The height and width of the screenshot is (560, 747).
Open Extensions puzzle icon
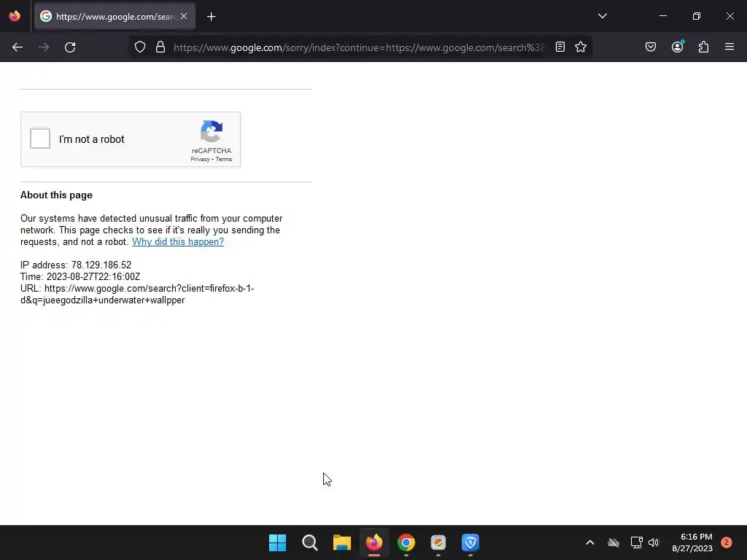(x=704, y=47)
